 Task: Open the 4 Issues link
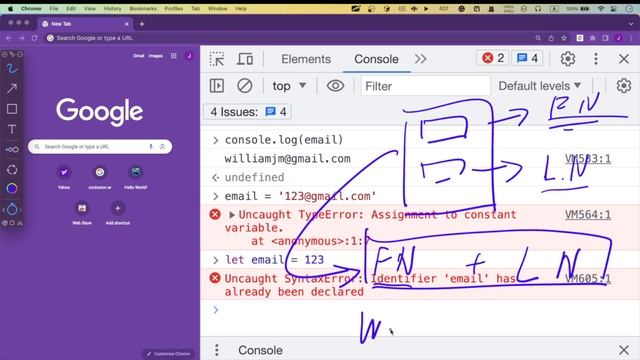(x=247, y=112)
